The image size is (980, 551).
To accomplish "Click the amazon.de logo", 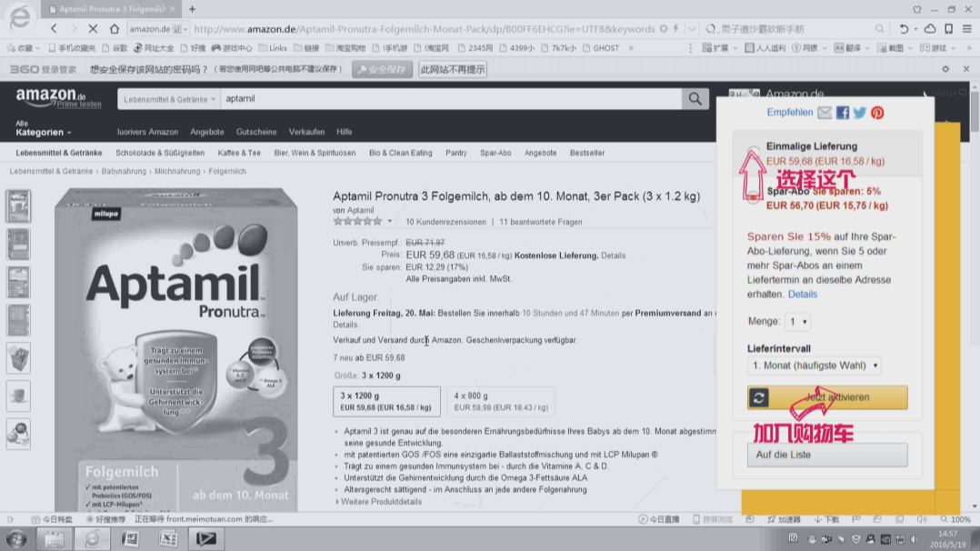I will click(x=50, y=97).
